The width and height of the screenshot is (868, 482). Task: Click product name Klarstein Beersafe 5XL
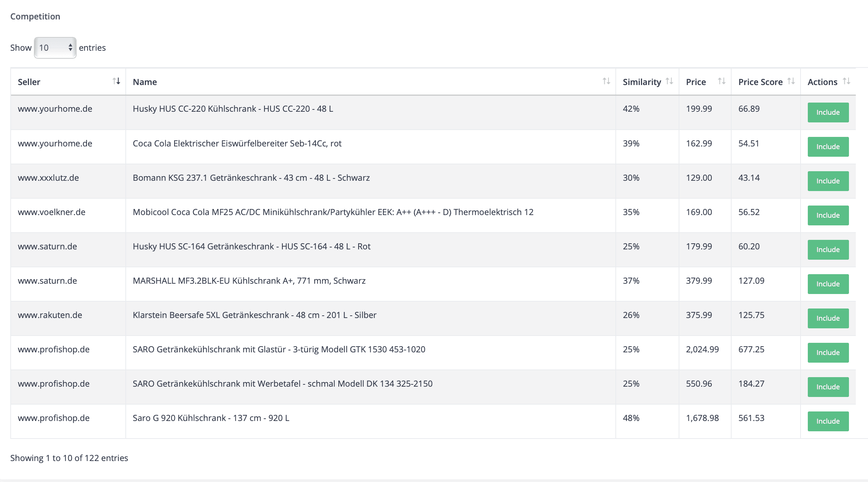pyautogui.click(x=255, y=315)
